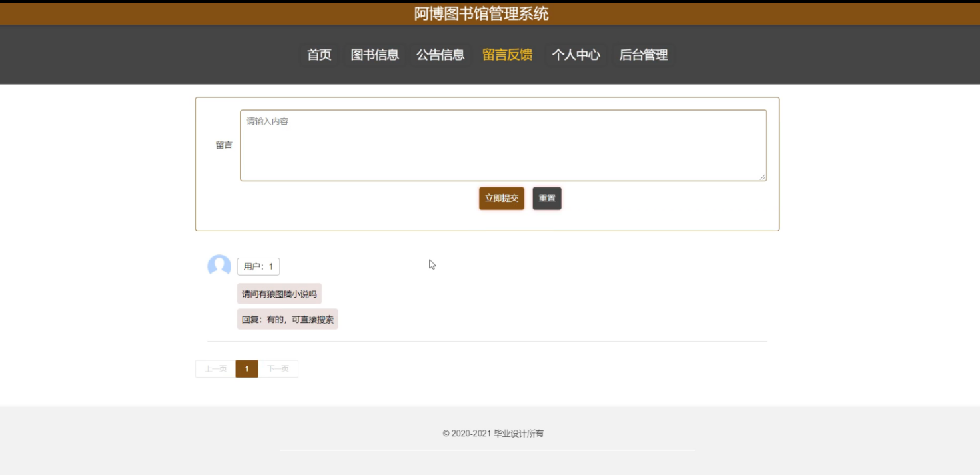Click the 留言 field label
Viewport: 980px width, 475px height.
click(224, 145)
